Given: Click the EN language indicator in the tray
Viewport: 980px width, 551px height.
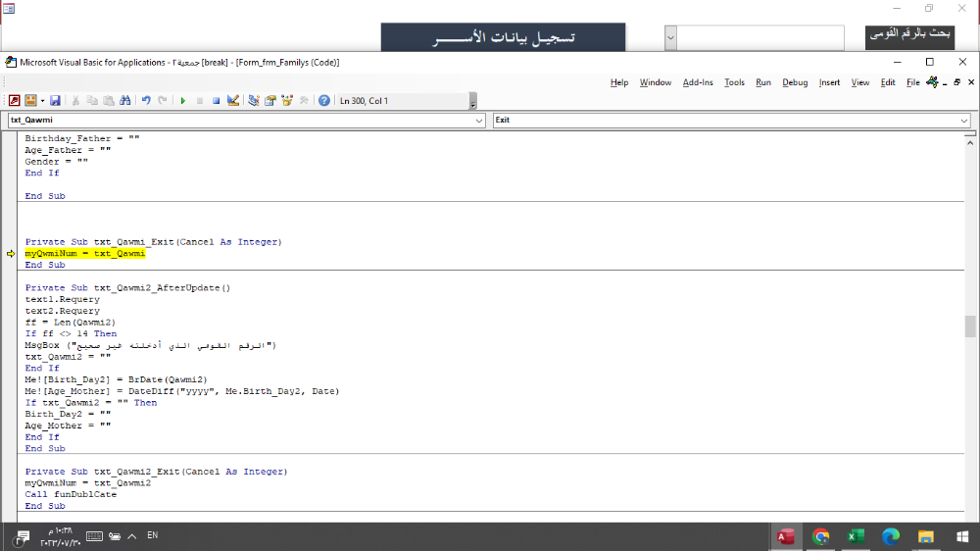Looking at the screenshot, I should (153, 535).
